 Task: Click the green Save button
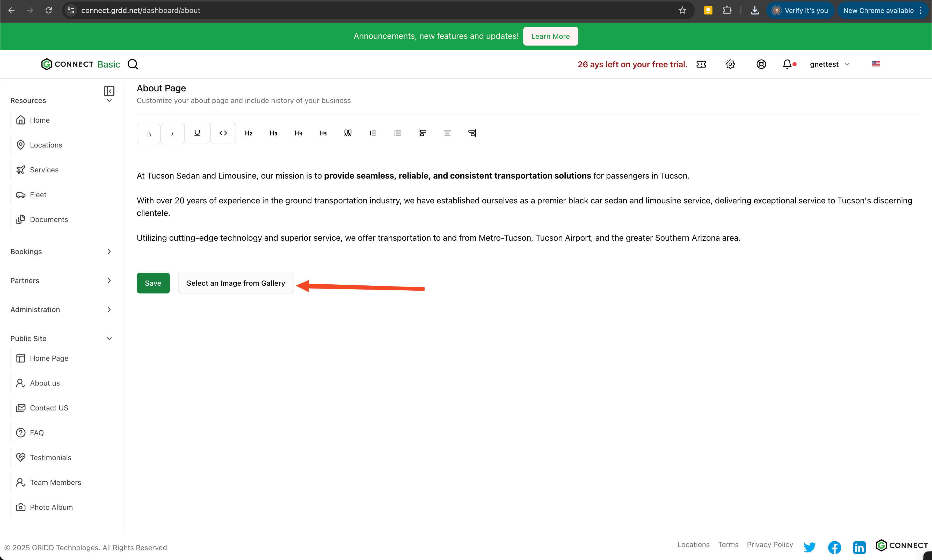pos(153,283)
